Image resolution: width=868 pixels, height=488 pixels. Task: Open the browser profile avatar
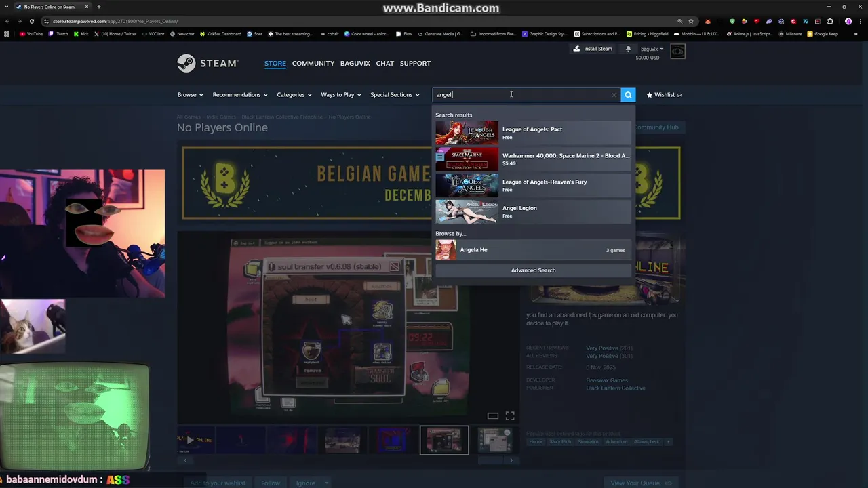848,21
